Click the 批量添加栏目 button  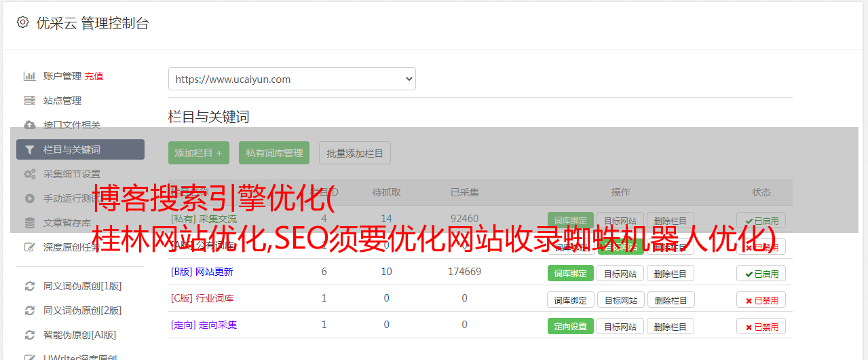tap(355, 153)
